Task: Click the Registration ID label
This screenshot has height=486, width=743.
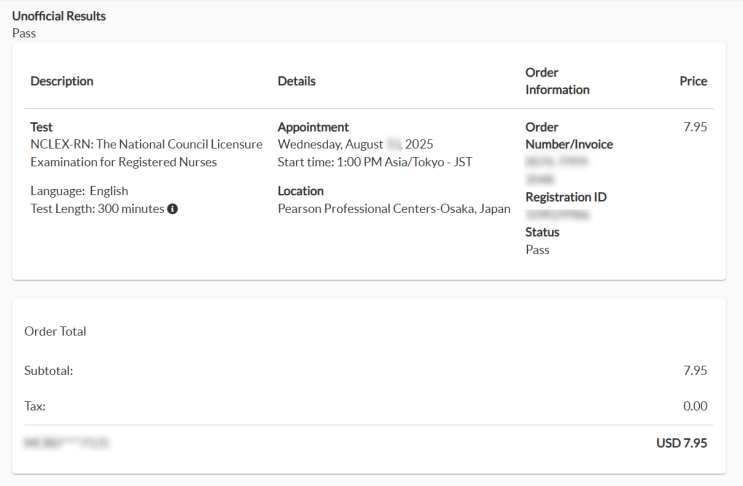Action: [565, 197]
